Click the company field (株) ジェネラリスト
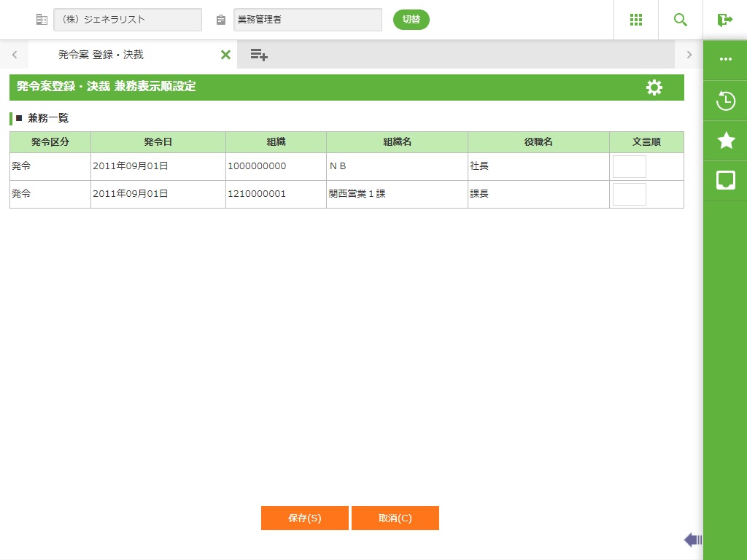The image size is (747, 560). click(128, 20)
